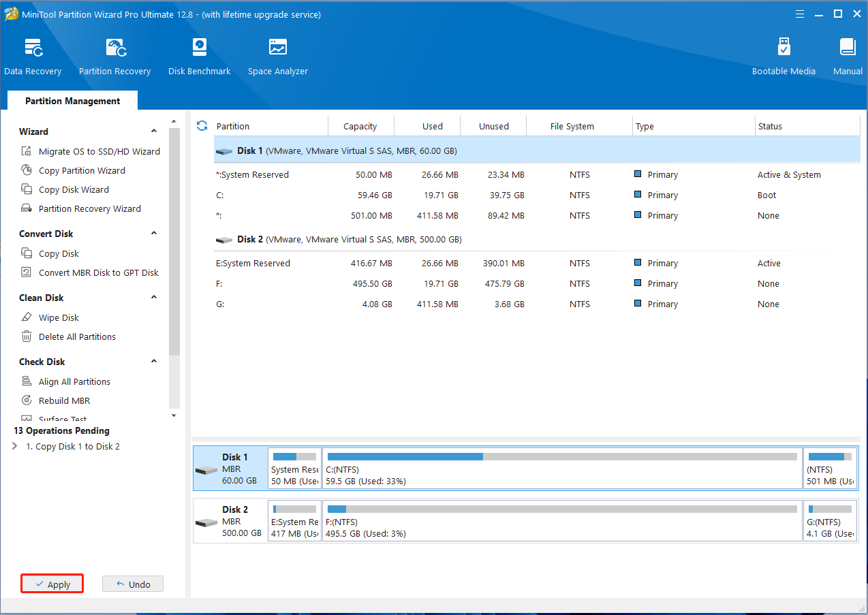Choose Align All Partitions
Viewport: 868px width, 615px height.
pos(65,381)
